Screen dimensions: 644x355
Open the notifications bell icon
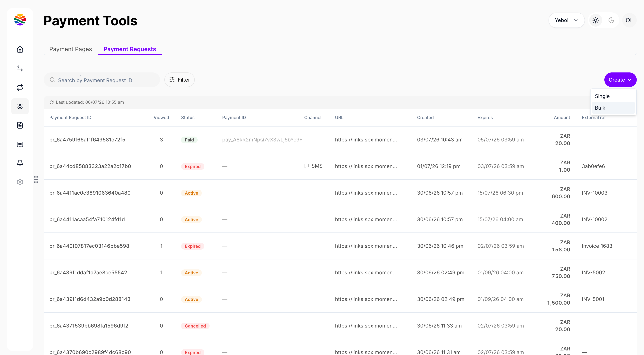click(x=20, y=163)
